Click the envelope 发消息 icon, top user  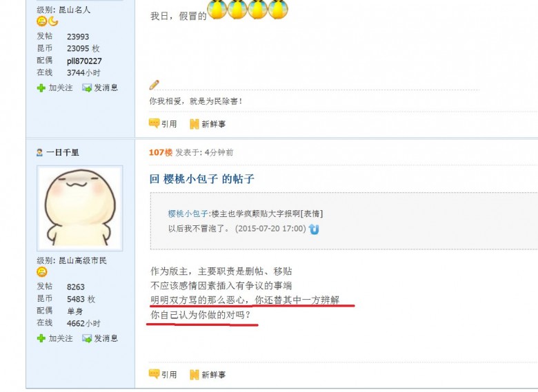click(87, 88)
